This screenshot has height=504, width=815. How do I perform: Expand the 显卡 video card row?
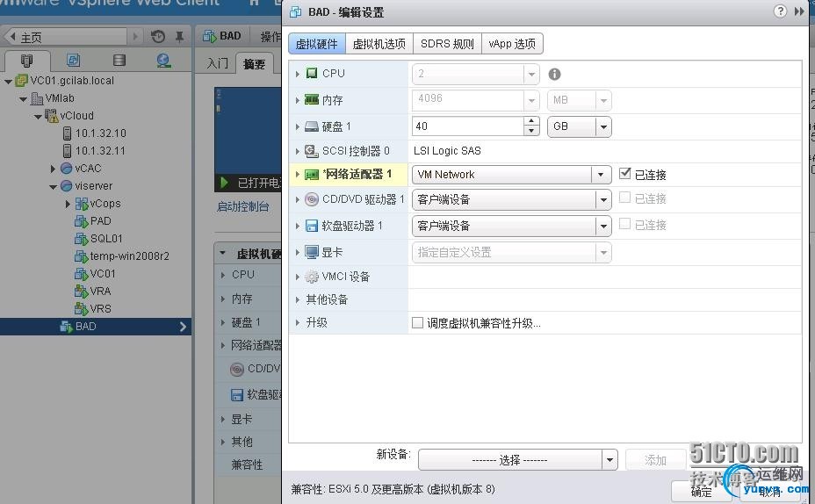tap(298, 253)
